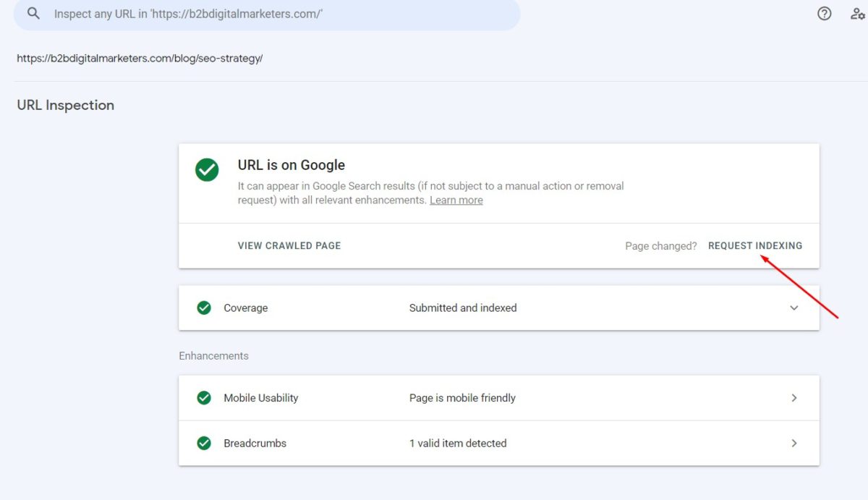Viewport: 868px width, 500px height.
Task: Expand the Breadcrumbs enhancement details
Action: point(793,443)
